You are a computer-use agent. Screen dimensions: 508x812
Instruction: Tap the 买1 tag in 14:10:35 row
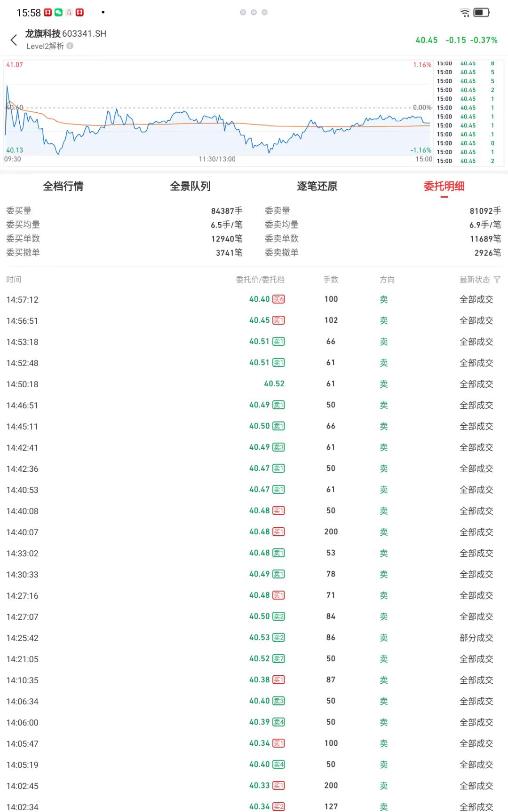pos(278,679)
